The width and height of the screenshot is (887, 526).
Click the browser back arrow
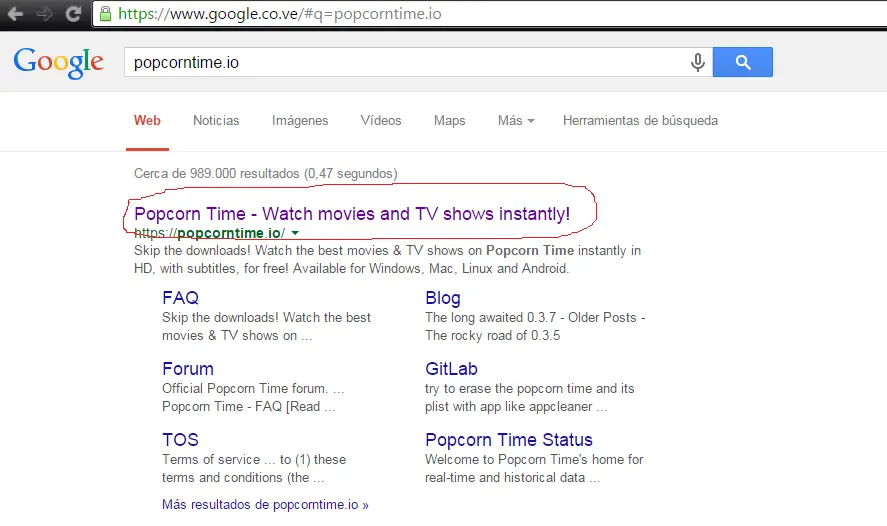[x=15, y=14]
